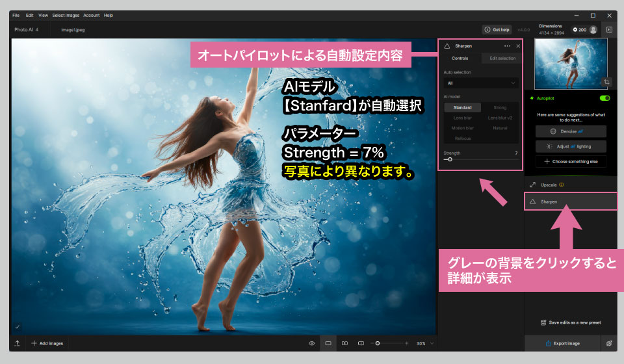
Task: Open the user account avatar
Action: click(x=593, y=30)
